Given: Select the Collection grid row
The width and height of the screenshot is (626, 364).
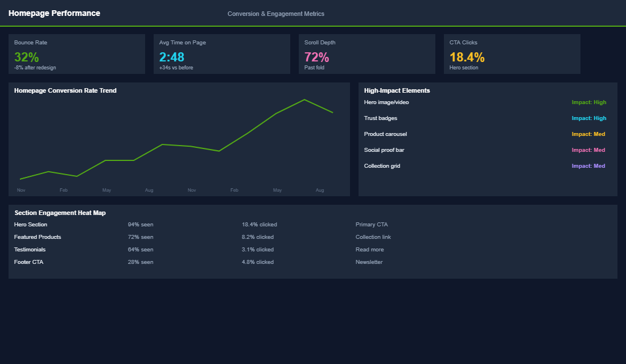Looking at the screenshot, I should click(x=381, y=166).
